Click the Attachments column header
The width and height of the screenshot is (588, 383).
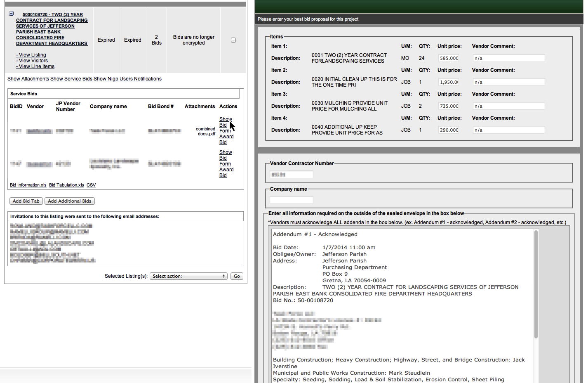click(200, 106)
